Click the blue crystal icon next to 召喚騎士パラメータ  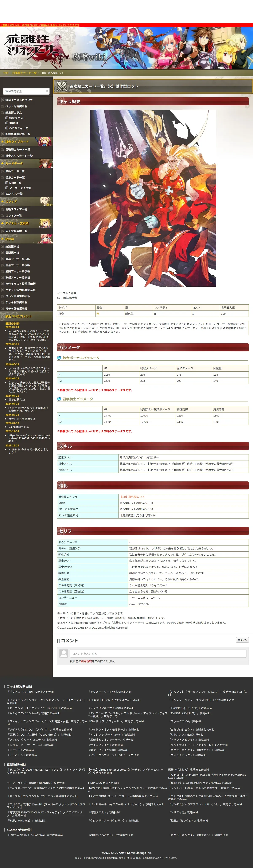(x=59, y=399)
